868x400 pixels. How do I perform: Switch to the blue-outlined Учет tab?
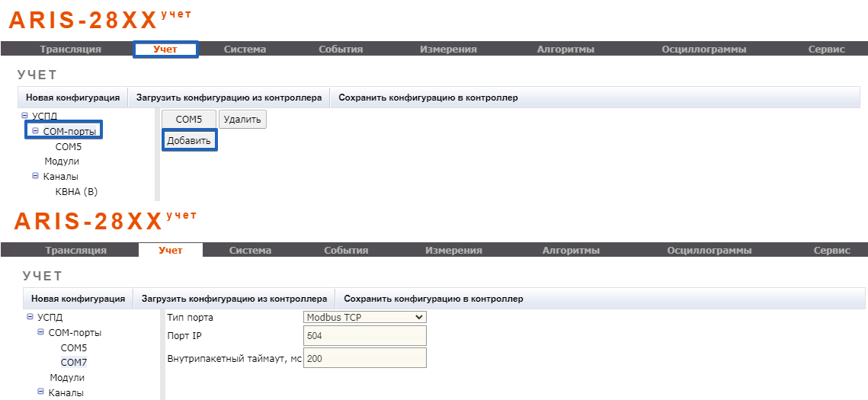[165, 50]
